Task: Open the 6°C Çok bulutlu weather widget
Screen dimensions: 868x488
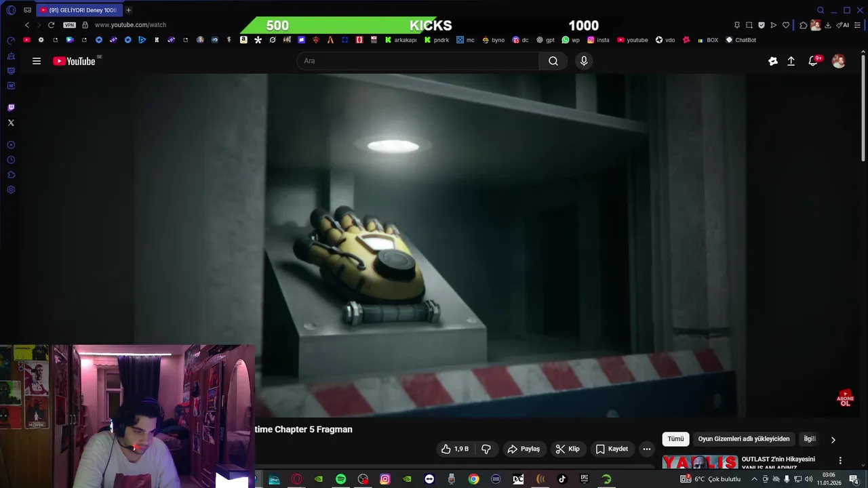Action: click(711, 479)
